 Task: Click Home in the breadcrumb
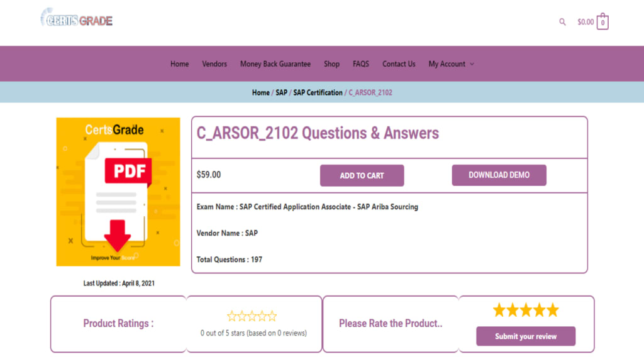point(261,93)
